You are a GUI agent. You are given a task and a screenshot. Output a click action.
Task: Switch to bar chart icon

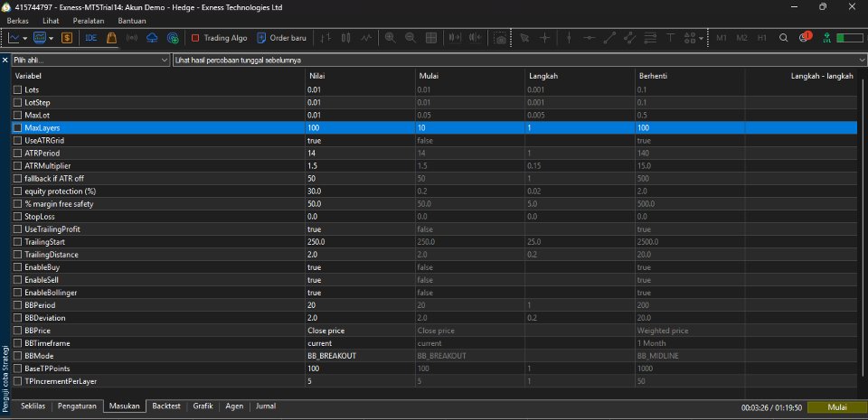[x=326, y=38]
